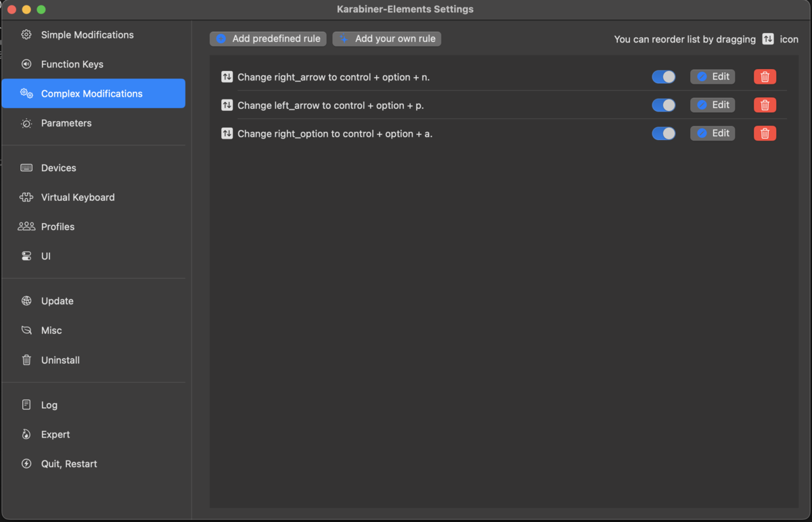Click the Expert flame icon
812x522 pixels.
[x=26, y=434]
